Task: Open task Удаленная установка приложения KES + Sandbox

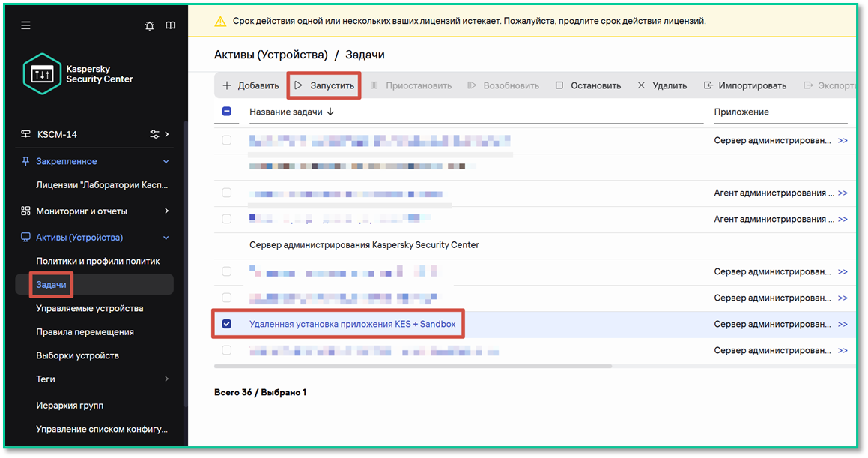Action: click(352, 324)
